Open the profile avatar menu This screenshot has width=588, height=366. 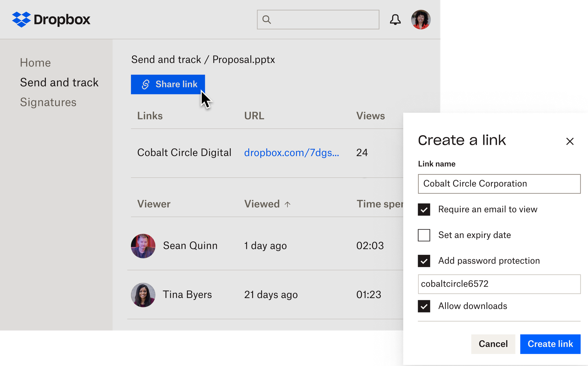(x=420, y=19)
